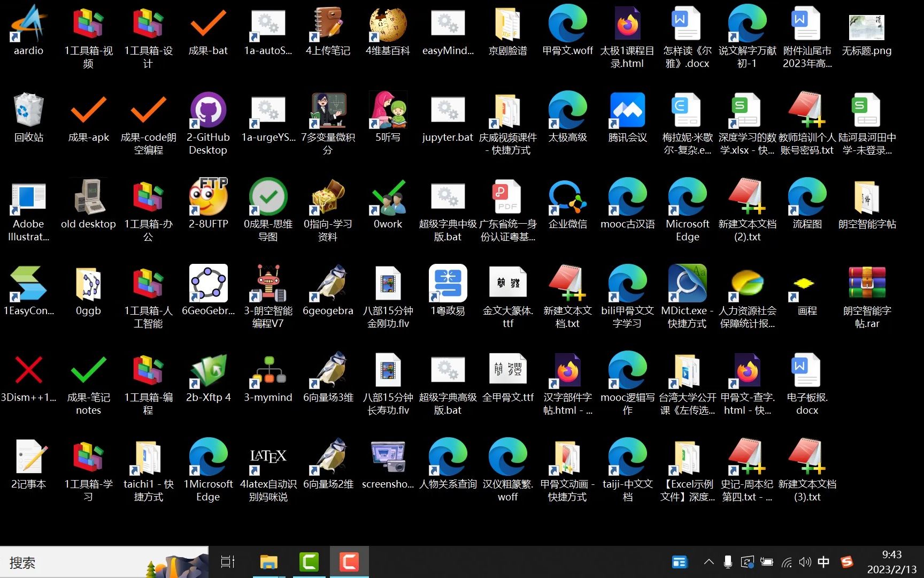Screen dimensions: 924x578
Task: Switch to red Camtasia taskbar app
Action: 349,562
